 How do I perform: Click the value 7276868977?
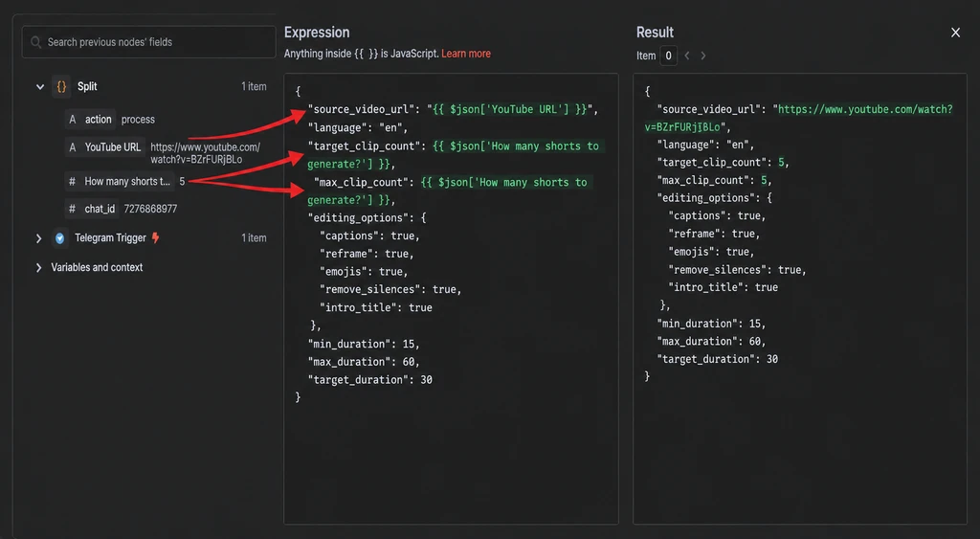click(x=150, y=209)
